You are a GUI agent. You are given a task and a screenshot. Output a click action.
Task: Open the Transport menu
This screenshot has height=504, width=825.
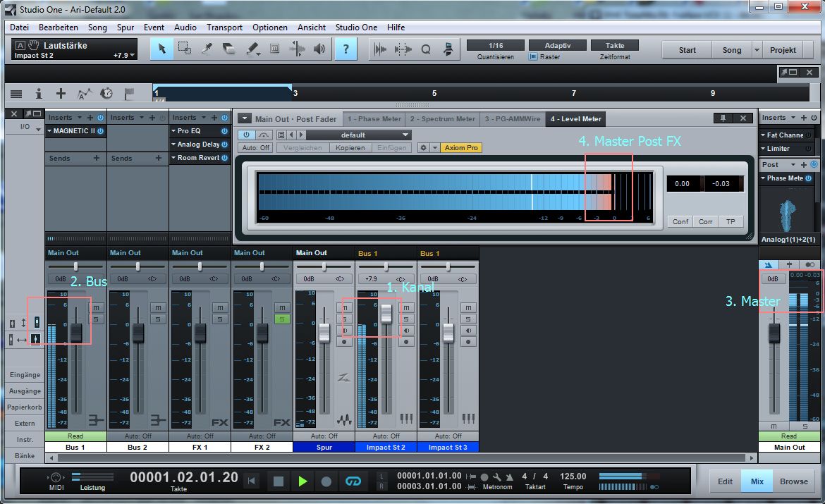(x=225, y=27)
